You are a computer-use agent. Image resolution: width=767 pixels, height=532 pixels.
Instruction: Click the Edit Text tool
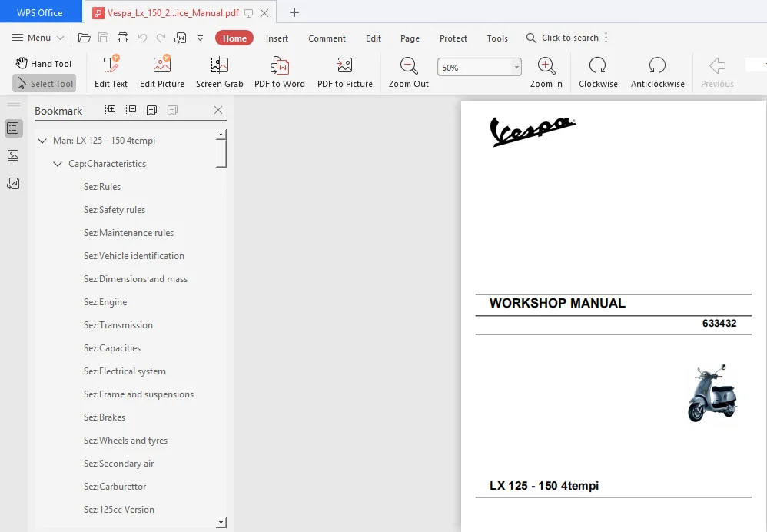pyautogui.click(x=111, y=71)
